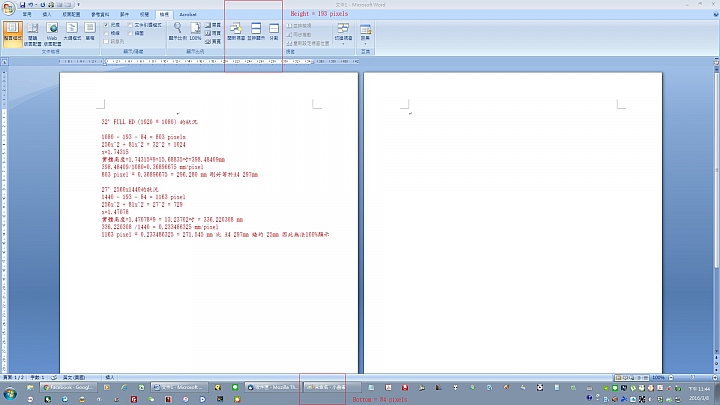Click the second blank page
This screenshot has width=720, height=405.
point(513,223)
